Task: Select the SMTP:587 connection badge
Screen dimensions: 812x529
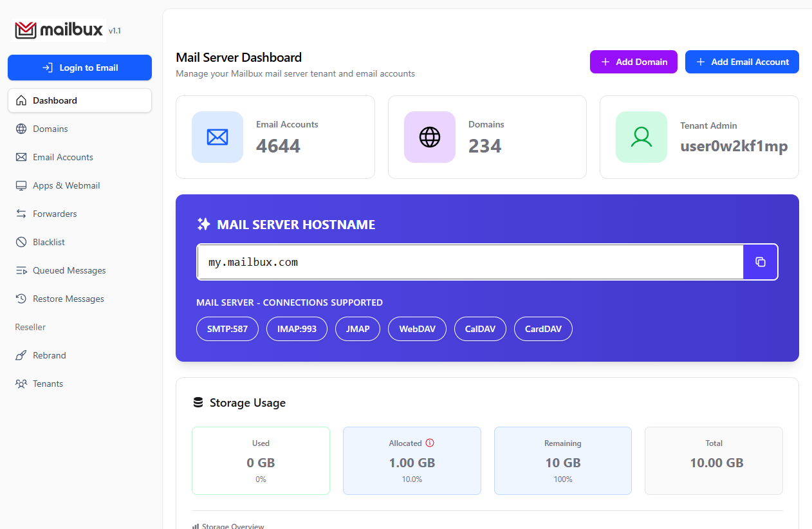Action: (227, 328)
